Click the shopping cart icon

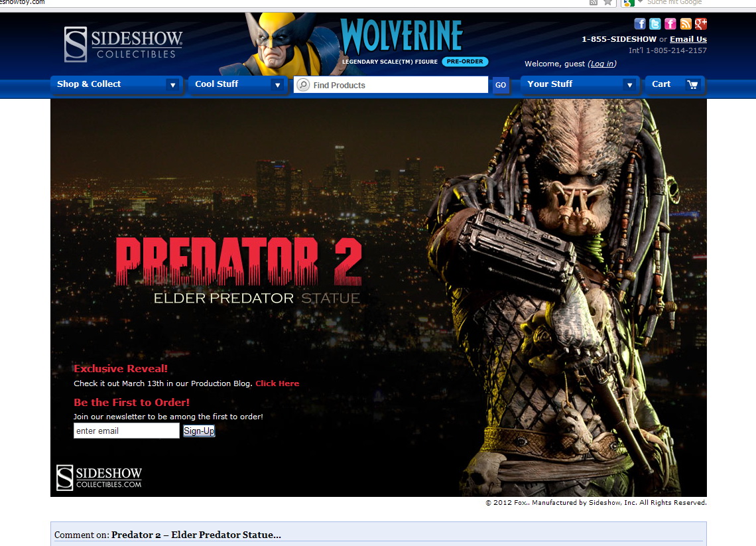click(x=692, y=84)
